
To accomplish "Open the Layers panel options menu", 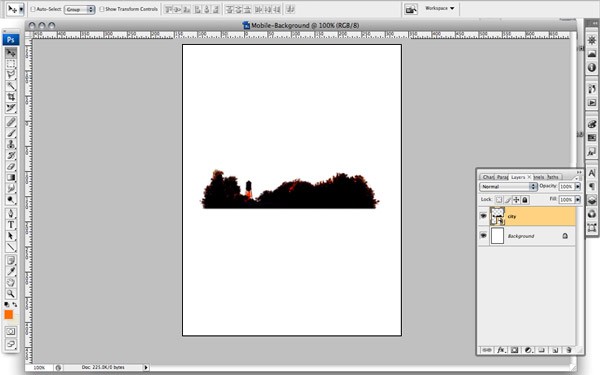I will 576,178.
